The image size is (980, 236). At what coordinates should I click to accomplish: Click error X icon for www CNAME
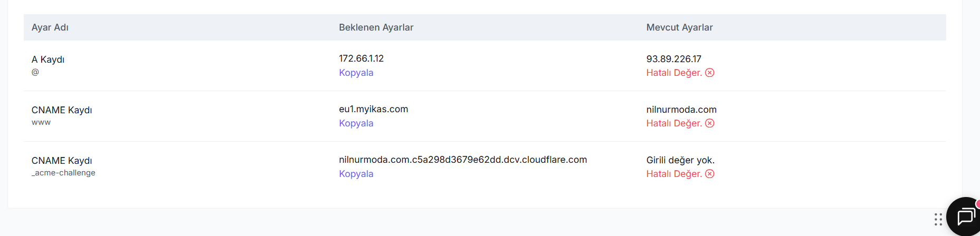[710, 123]
